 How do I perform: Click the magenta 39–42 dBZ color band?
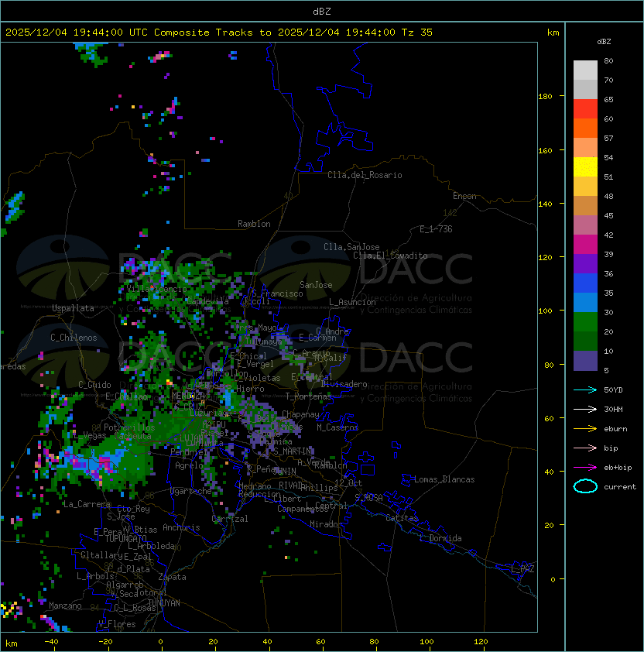coord(585,245)
